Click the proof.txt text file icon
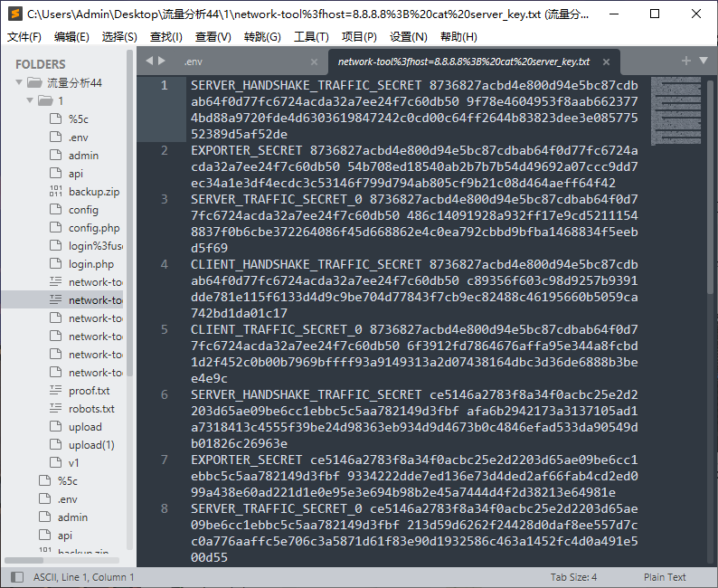This screenshot has width=718, height=588. pos(55,390)
